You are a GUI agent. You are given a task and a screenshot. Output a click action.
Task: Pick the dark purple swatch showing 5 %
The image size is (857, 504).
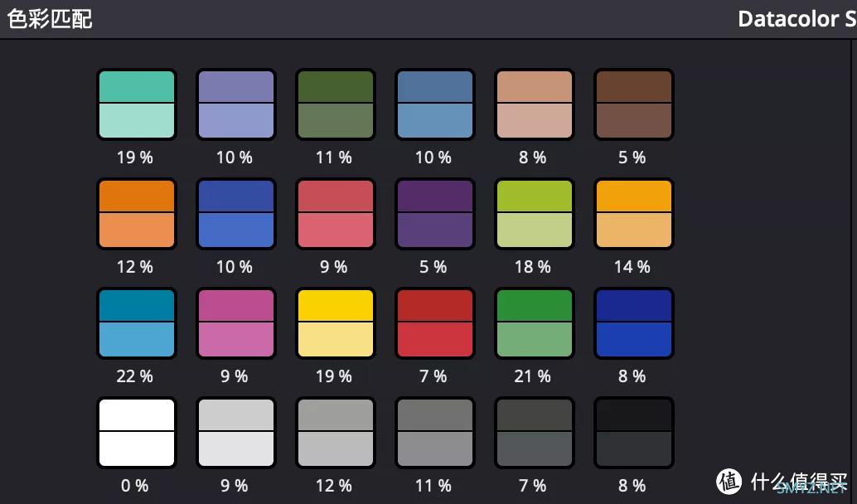[x=434, y=213]
